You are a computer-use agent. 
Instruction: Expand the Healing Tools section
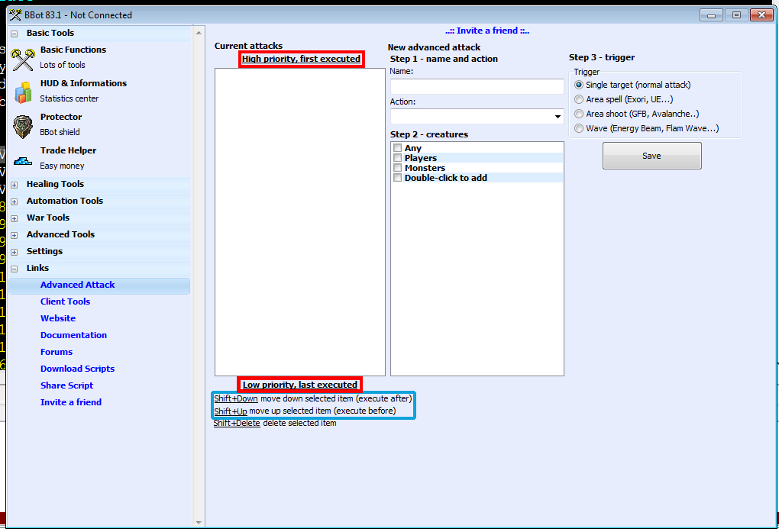[14, 184]
